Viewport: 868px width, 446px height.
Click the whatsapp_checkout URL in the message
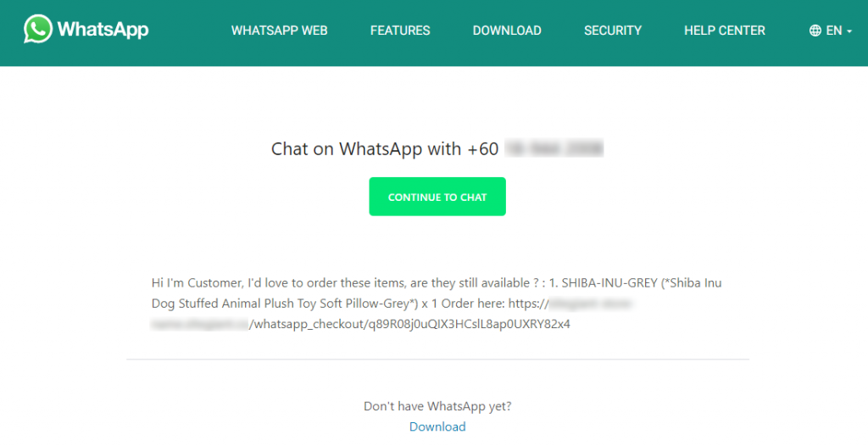[x=409, y=324]
